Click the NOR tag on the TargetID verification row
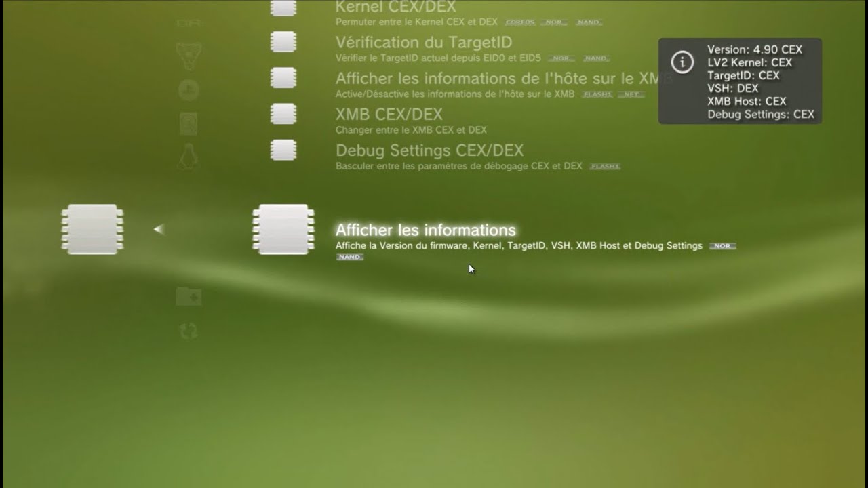868x488 pixels. (561, 58)
